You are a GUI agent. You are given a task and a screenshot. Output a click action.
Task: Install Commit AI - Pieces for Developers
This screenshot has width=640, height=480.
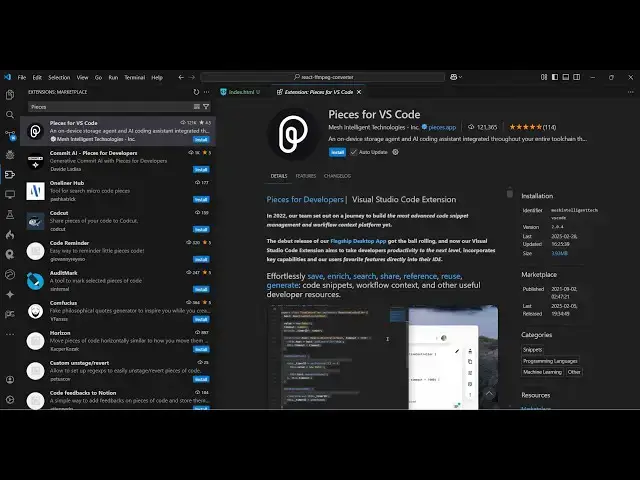pos(201,169)
